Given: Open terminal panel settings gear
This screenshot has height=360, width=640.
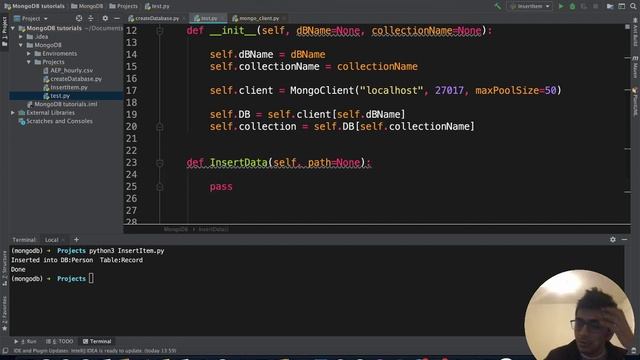Looking at the screenshot, I should point(613,240).
